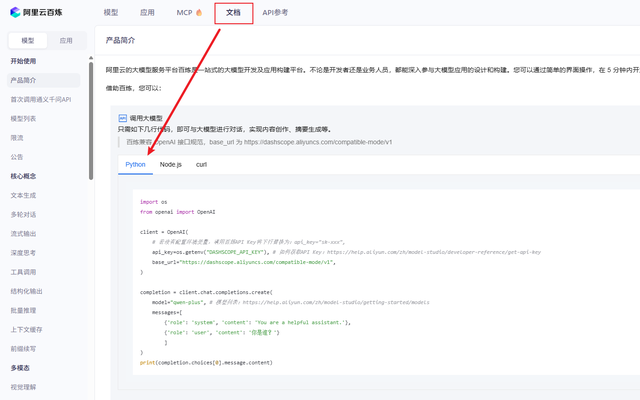Open the 文档 top navigation tab
Viewport: 640px width, 400px height.
(233, 13)
